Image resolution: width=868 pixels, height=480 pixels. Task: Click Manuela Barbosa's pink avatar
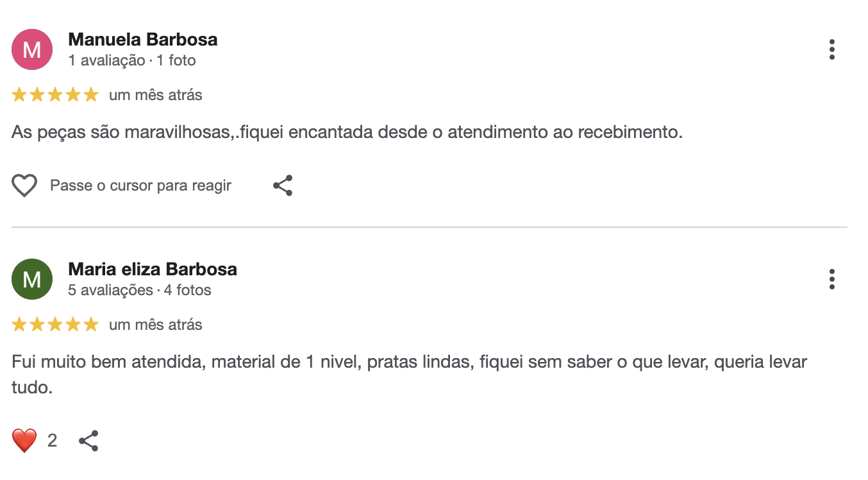32,49
